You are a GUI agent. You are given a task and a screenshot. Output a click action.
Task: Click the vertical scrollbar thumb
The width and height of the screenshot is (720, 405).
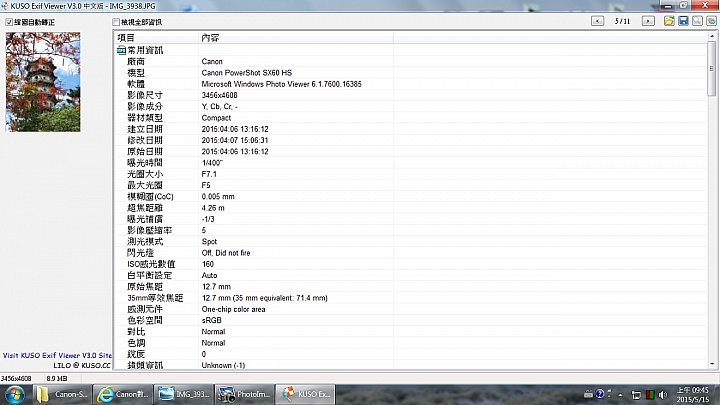click(712, 68)
